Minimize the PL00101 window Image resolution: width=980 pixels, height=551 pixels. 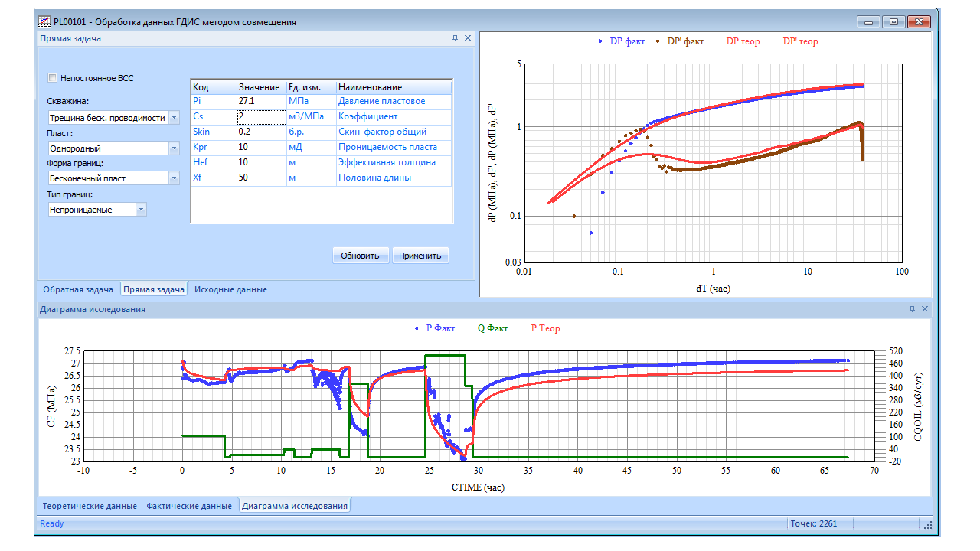coord(868,22)
